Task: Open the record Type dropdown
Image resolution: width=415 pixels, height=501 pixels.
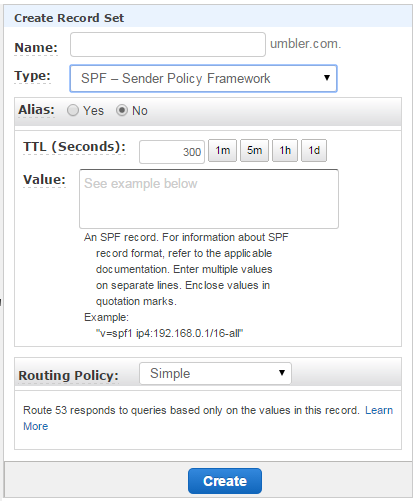Action: click(203, 78)
